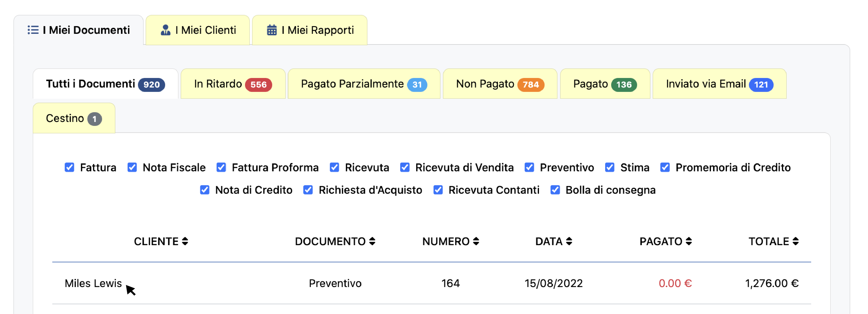Sort by the NUMERO column header
The image size is (868, 314).
coord(451,241)
